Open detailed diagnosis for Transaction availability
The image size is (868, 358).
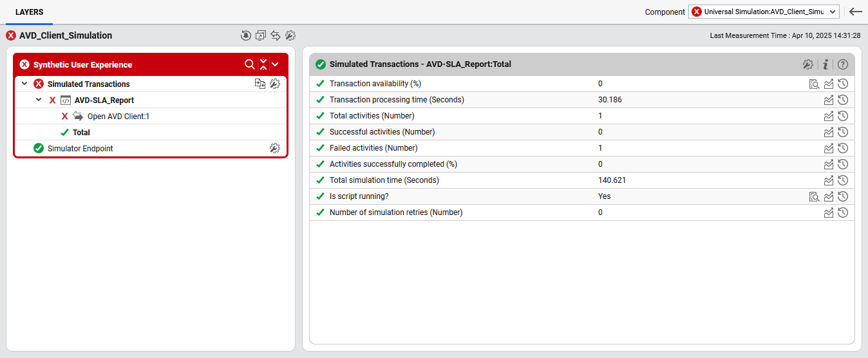[815, 84]
